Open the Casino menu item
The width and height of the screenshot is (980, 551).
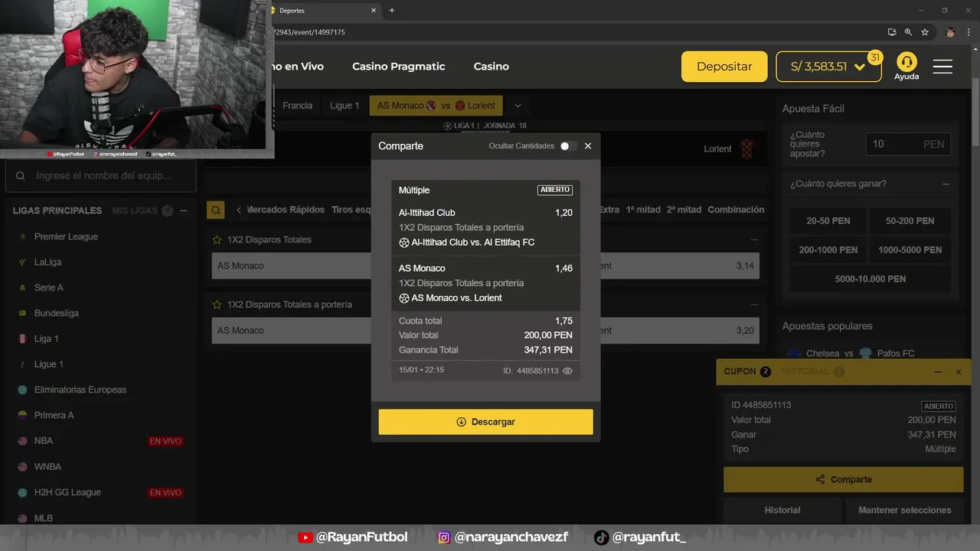[491, 67]
